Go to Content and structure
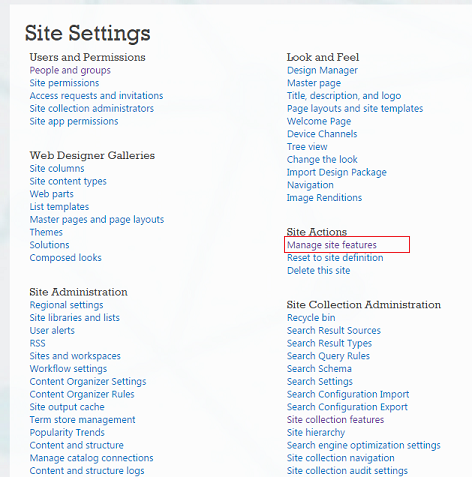 click(77, 445)
